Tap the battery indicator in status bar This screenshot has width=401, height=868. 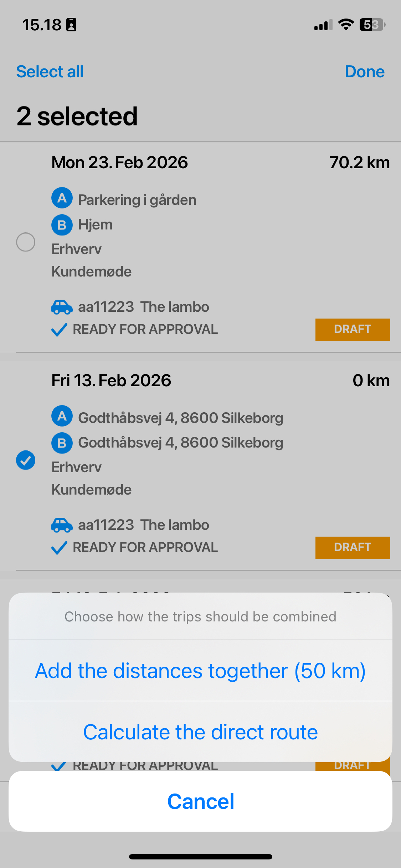tap(372, 25)
